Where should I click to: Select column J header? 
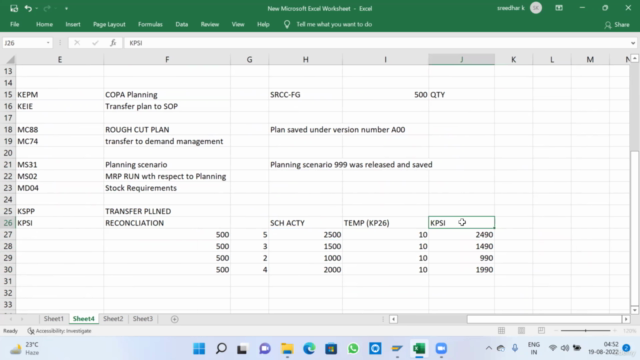point(462,60)
